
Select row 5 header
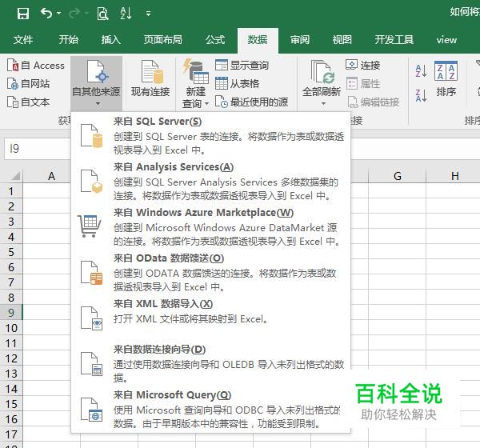11,252
